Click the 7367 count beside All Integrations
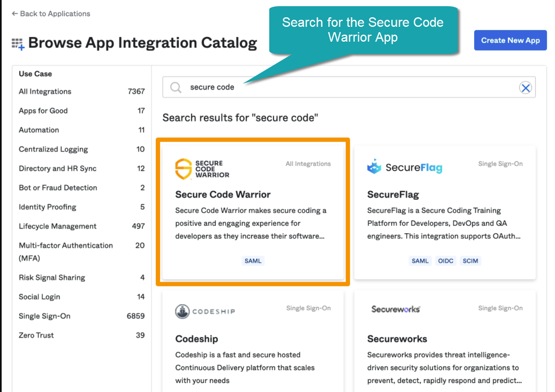This screenshot has width=555, height=392. [x=136, y=92]
